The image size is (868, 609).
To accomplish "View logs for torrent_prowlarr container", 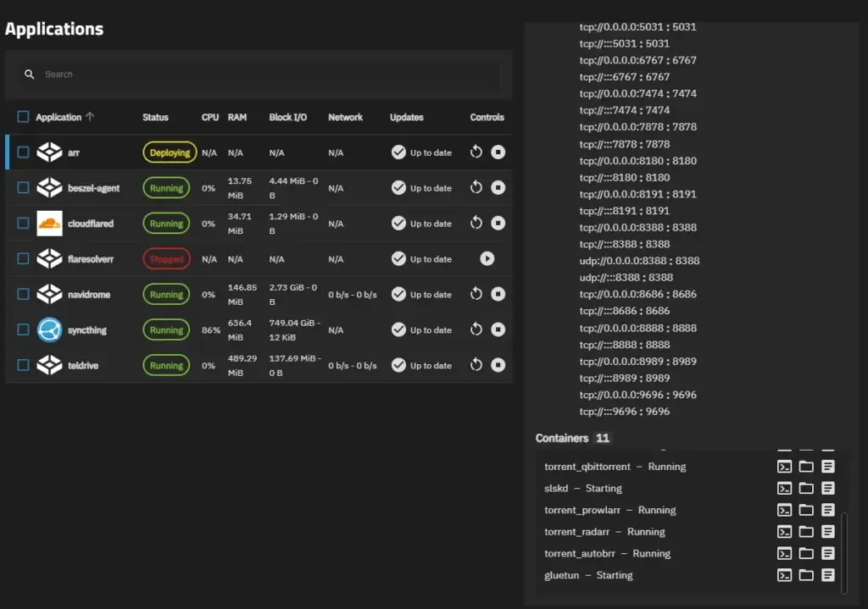I will 826,510.
